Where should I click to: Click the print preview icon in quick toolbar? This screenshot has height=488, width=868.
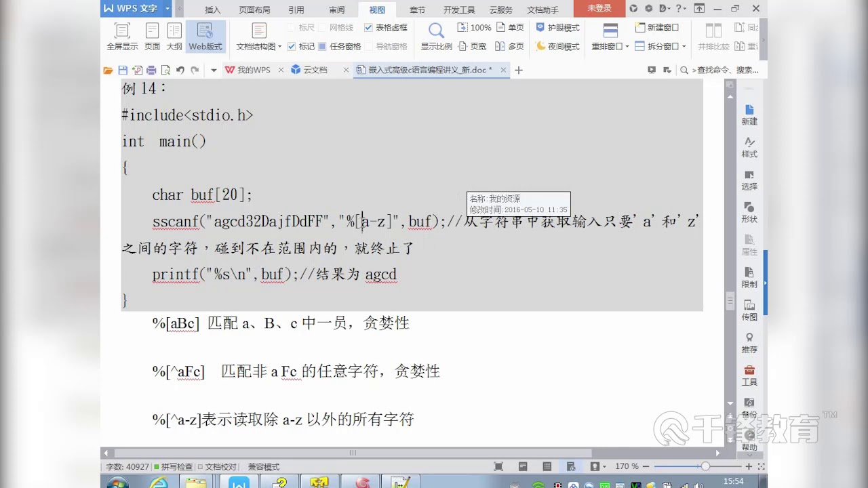click(165, 70)
